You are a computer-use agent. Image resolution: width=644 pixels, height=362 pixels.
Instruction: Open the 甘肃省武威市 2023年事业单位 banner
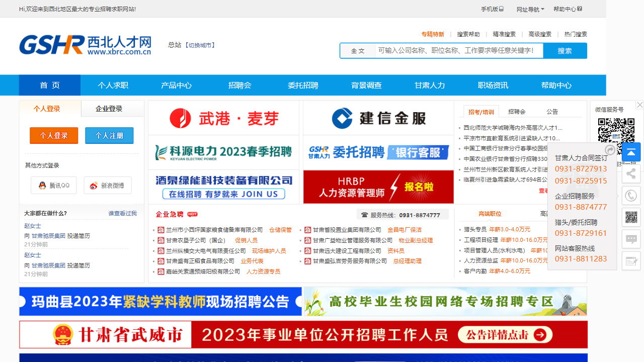303,335
